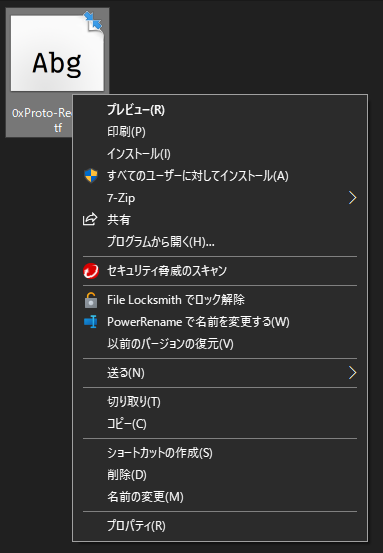The width and height of the screenshot is (383, 553).
Task: Click the PowerRename blue icon
Action: tap(91, 322)
